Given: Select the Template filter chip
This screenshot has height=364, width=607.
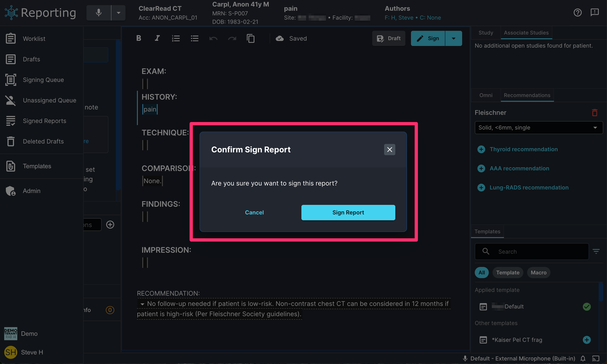Looking at the screenshot, I should (x=507, y=273).
